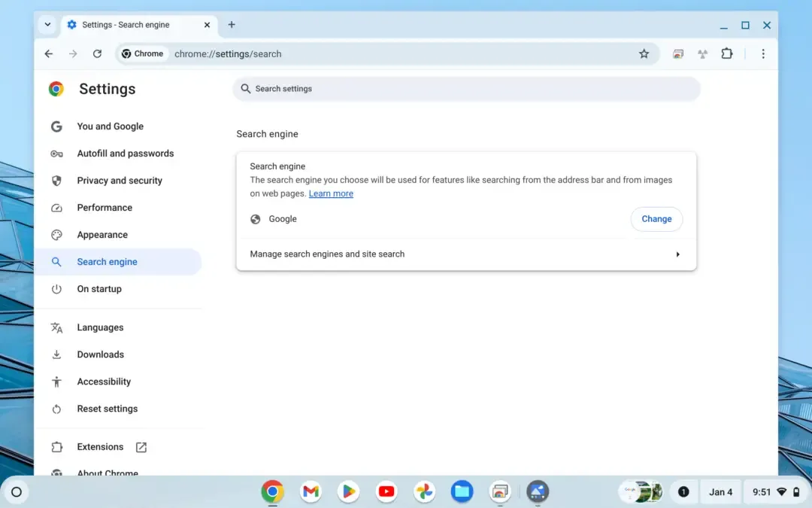Screen dimensions: 812x508
Task: Focus the Search settings field
Action: pos(466,89)
